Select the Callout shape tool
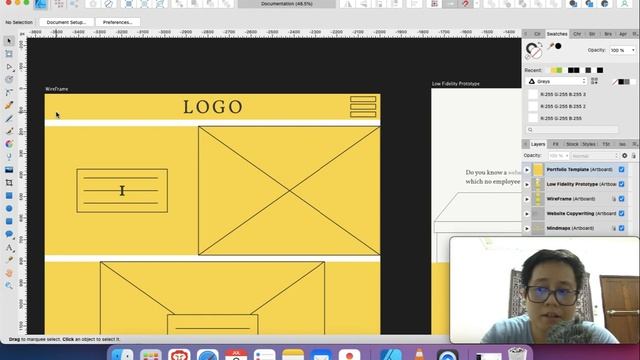Viewport: 640px width, 360px height. (x=9, y=234)
